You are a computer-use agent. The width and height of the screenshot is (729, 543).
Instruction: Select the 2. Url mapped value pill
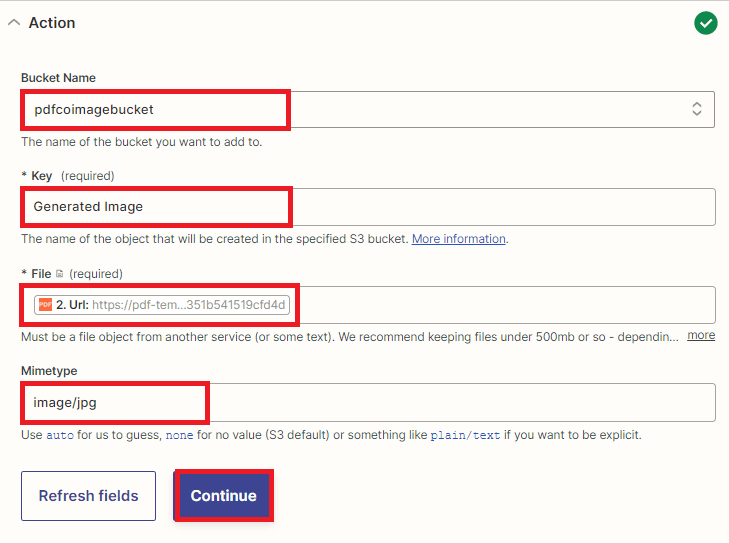coord(162,305)
